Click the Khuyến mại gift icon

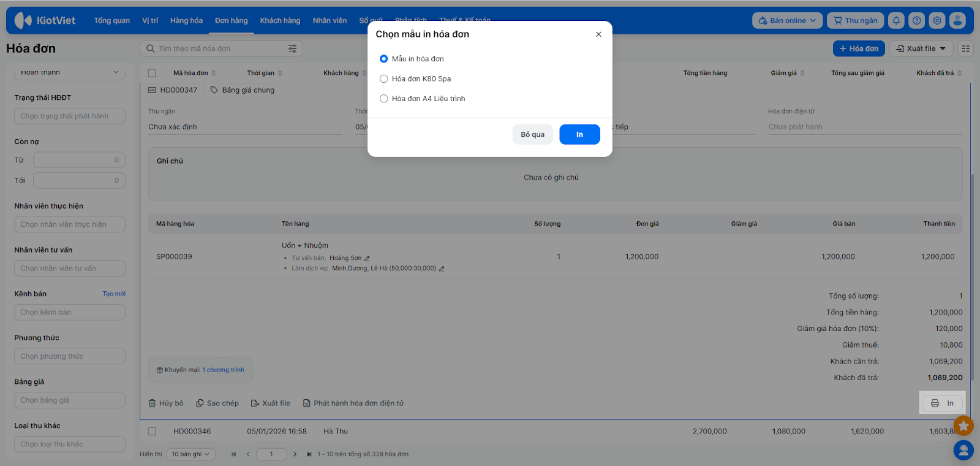point(160,370)
